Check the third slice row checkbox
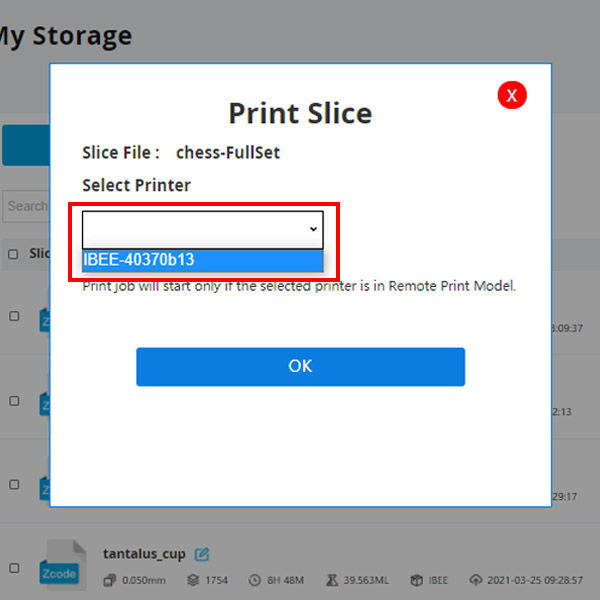600x600 pixels. [x=14, y=484]
